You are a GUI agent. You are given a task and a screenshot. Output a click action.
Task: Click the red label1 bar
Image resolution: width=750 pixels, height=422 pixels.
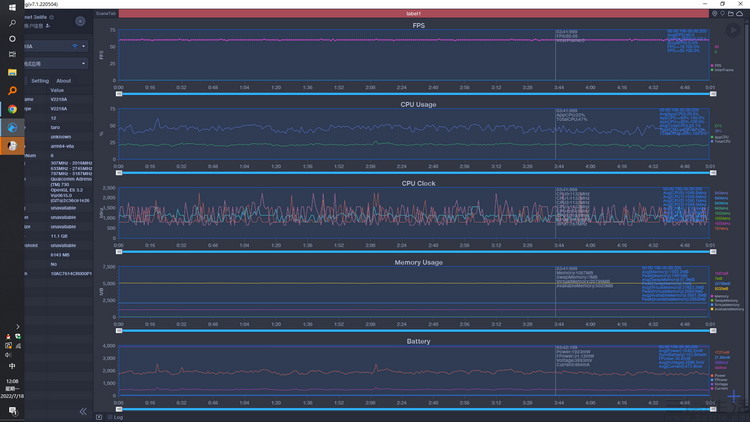click(414, 14)
